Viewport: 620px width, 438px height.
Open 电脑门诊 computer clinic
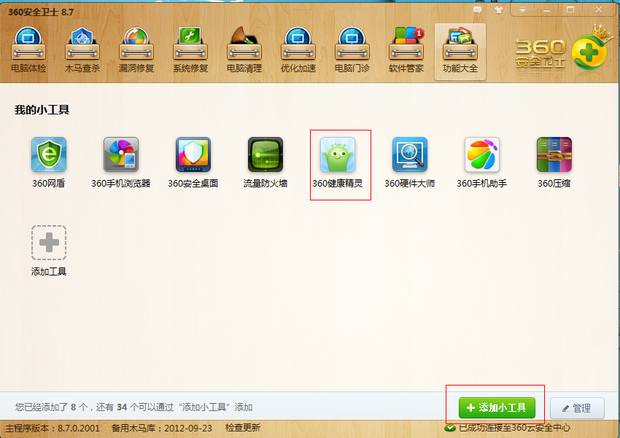point(352,50)
